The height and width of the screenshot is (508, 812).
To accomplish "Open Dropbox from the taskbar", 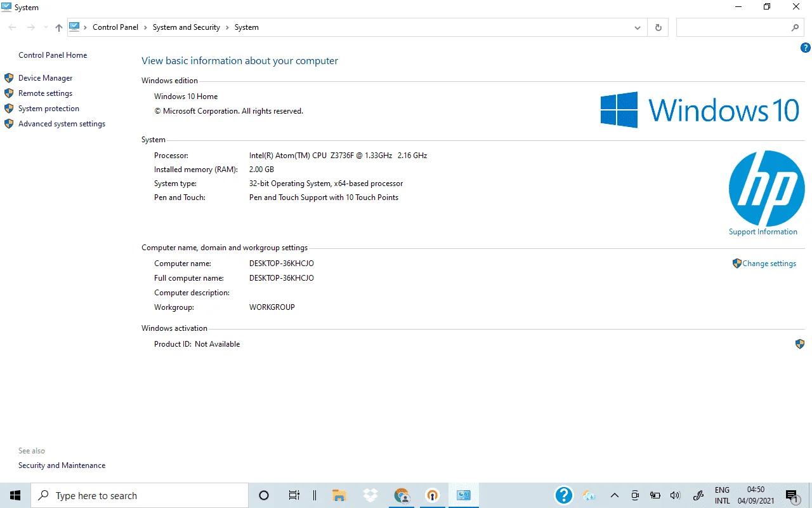I will click(x=370, y=495).
